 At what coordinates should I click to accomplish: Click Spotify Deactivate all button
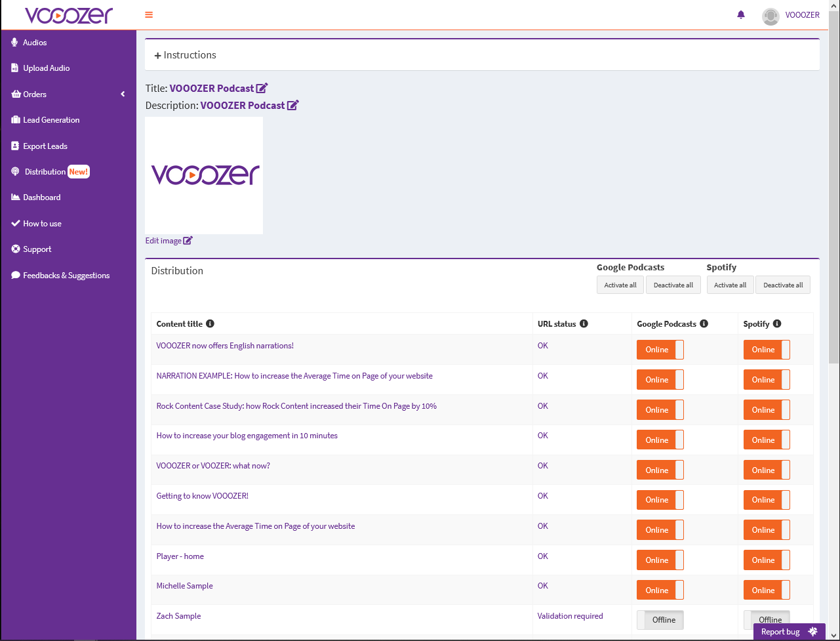pos(783,285)
